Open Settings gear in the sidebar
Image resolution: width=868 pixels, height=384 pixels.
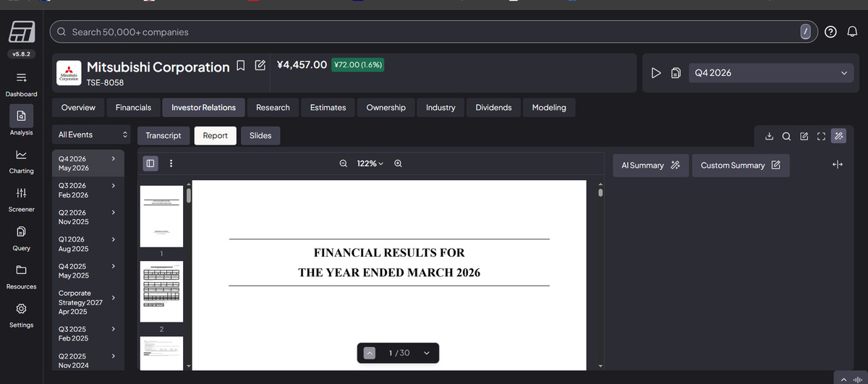click(21, 308)
